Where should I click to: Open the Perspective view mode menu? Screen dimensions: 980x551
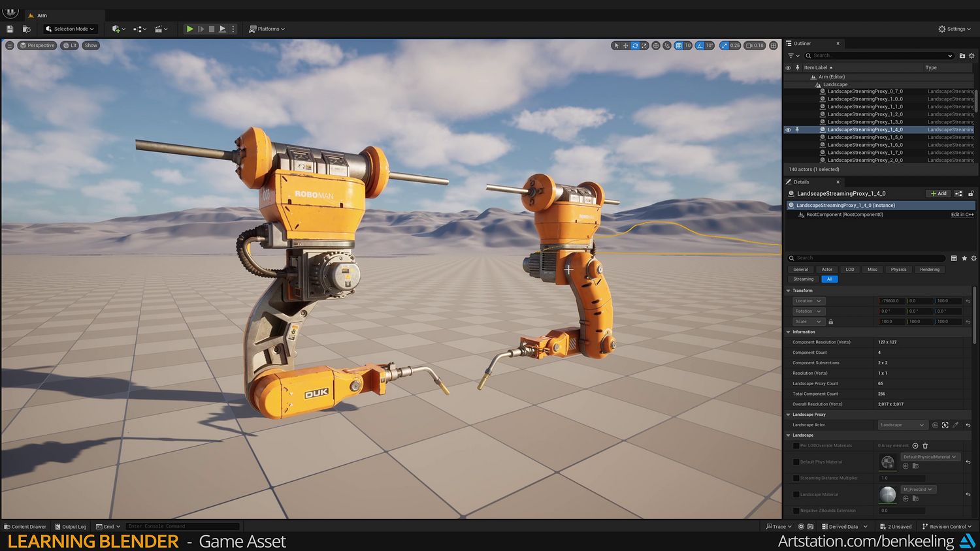point(37,46)
